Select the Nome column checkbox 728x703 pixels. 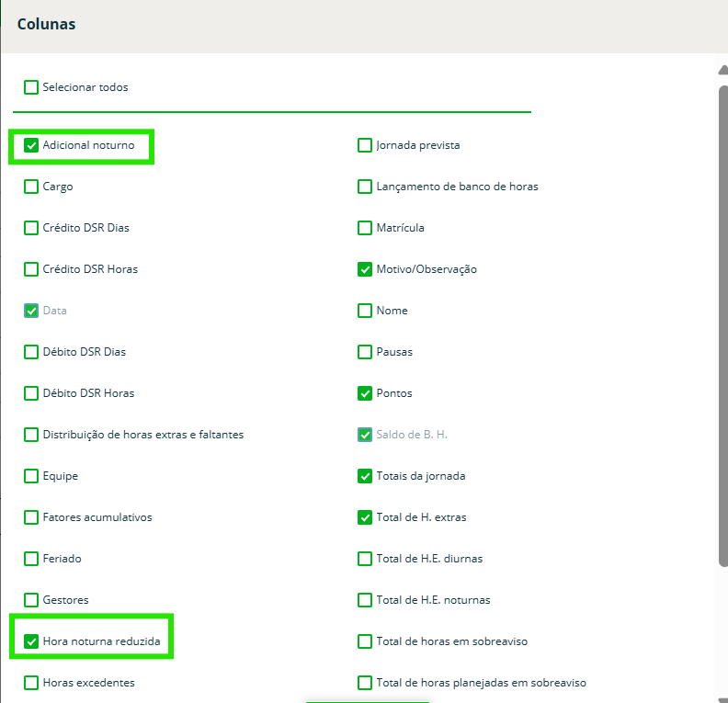point(365,311)
